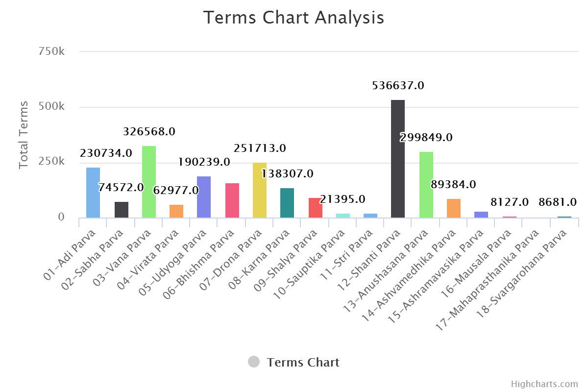
Task: Select the 08-Karna Parva teal bar
Action: (x=287, y=203)
